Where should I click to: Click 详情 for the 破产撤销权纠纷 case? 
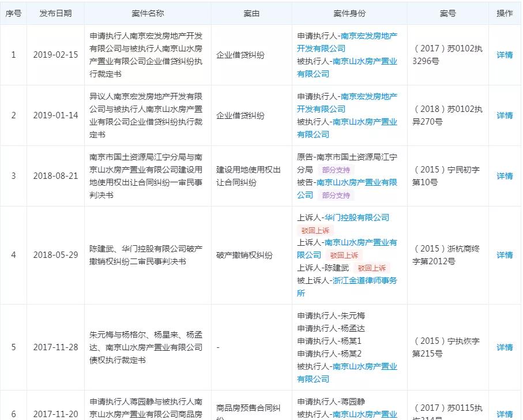pyautogui.click(x=504, y=255)
